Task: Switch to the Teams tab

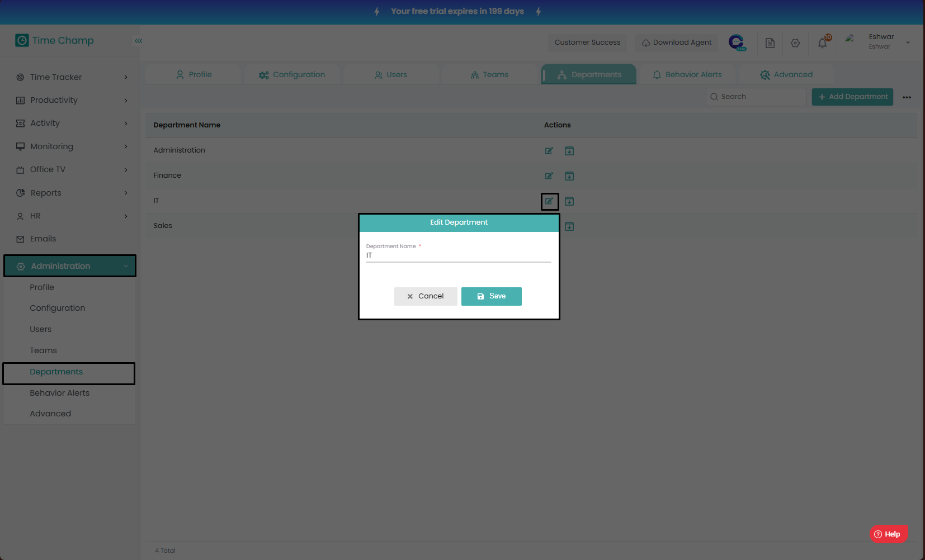Action: pyautogui.click(x=490, y=74)
